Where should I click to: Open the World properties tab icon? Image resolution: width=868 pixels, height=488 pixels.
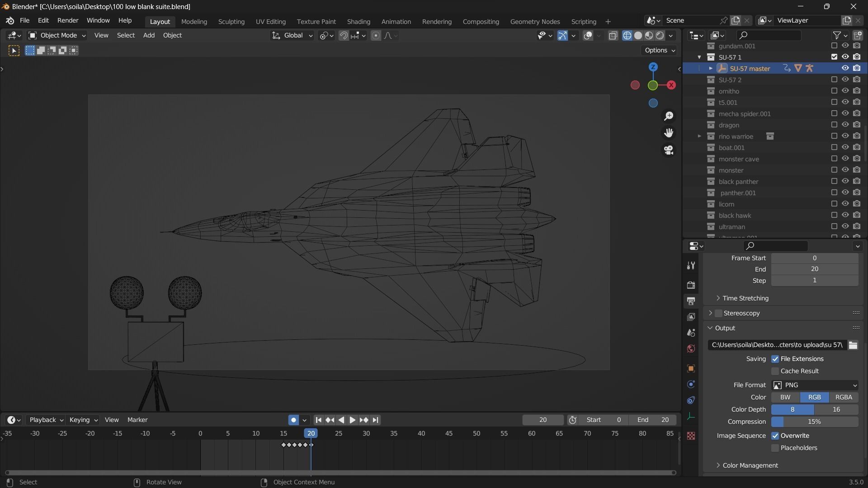691,348
